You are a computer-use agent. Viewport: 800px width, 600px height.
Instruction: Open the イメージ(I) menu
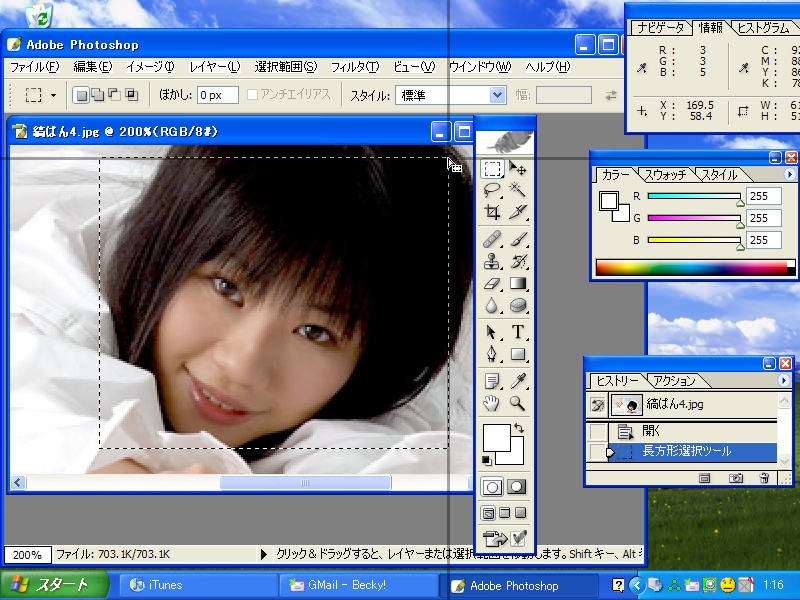(151, 67)
